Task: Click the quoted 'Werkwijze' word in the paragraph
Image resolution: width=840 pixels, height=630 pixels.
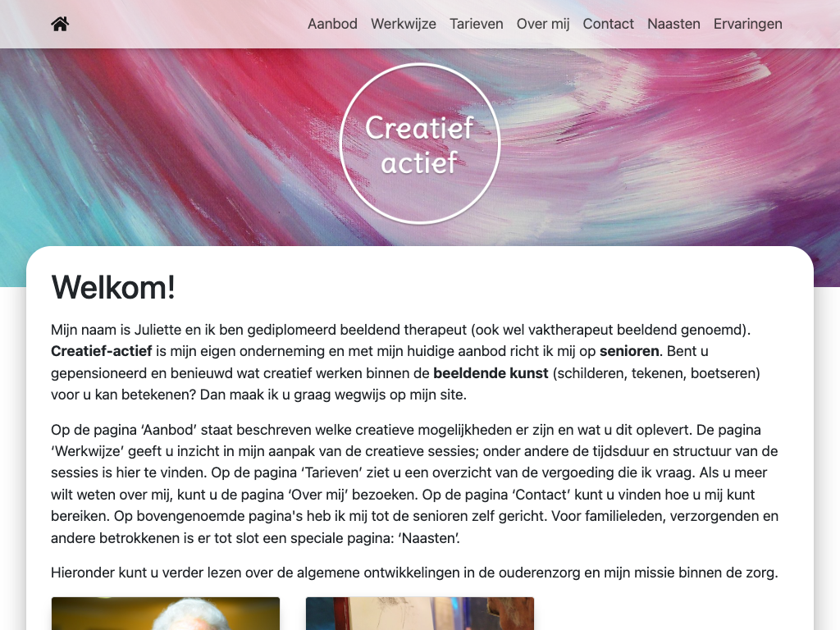Action: click(87, 452)
